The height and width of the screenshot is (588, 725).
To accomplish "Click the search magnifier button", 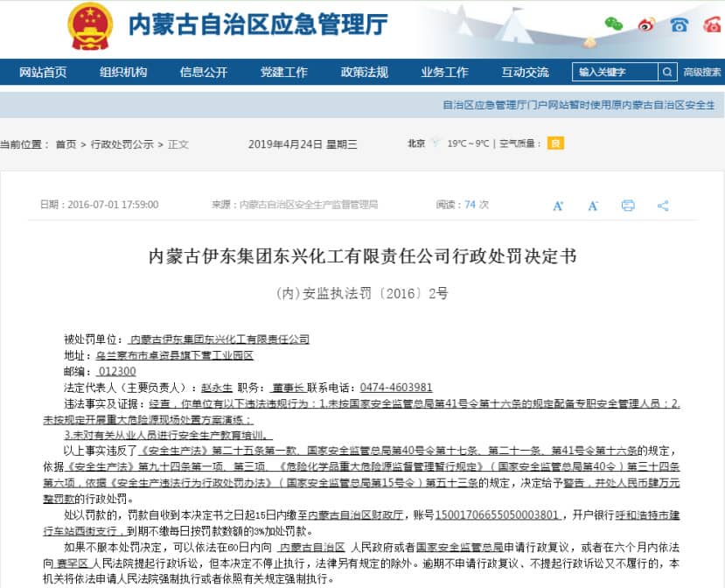I will click(666, 72).
